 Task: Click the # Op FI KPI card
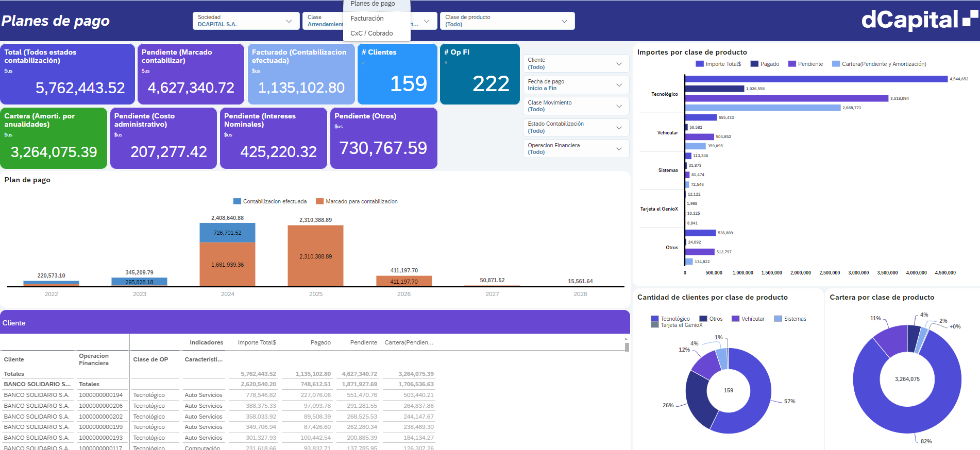pos(480,74)
